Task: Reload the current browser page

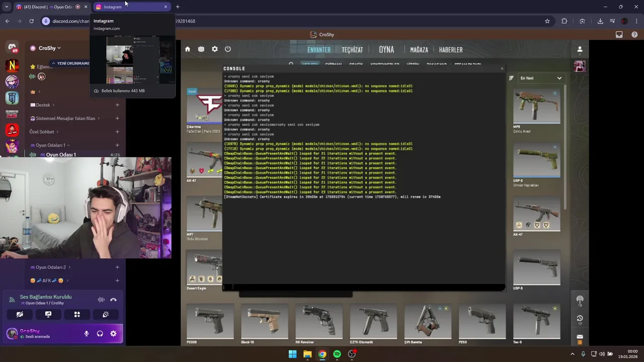Action: click(x=31, y=21)
